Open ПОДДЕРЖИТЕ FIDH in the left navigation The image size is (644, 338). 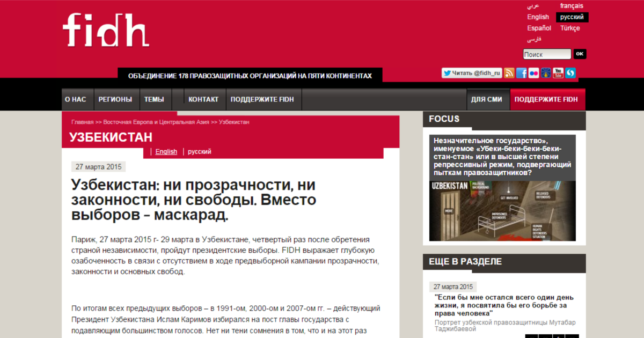pos(262,99)
